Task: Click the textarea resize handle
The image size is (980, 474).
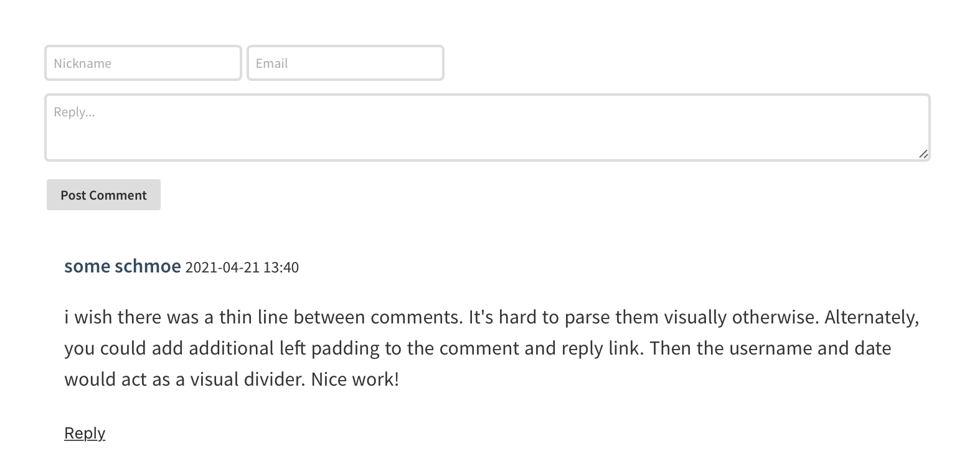Action: click(923, 154)
